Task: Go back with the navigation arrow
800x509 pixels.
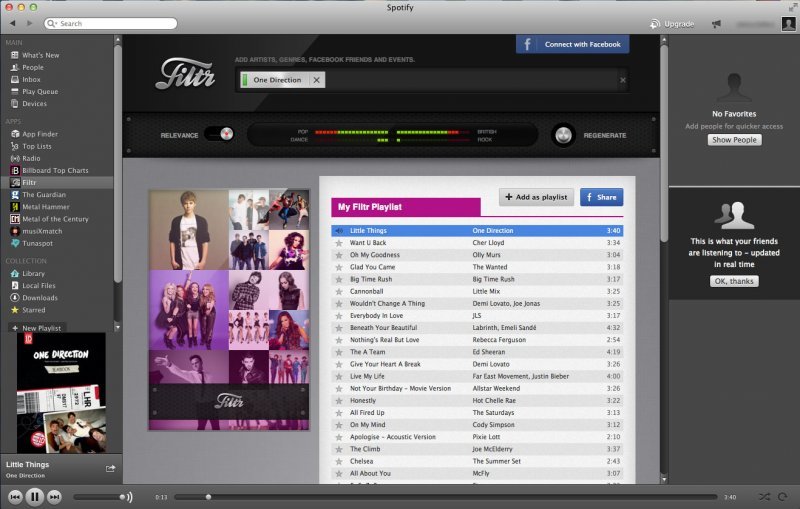Action: (12, 23)
